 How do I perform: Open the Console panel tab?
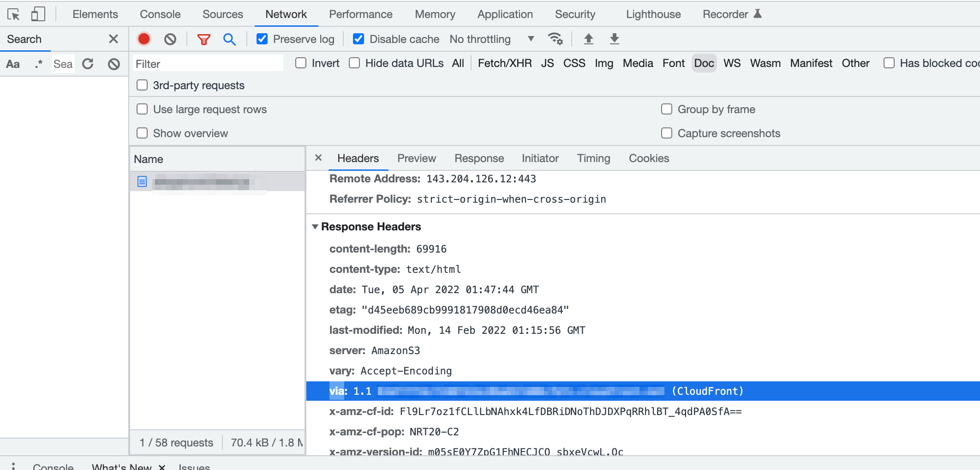click(x=160, y=14)
